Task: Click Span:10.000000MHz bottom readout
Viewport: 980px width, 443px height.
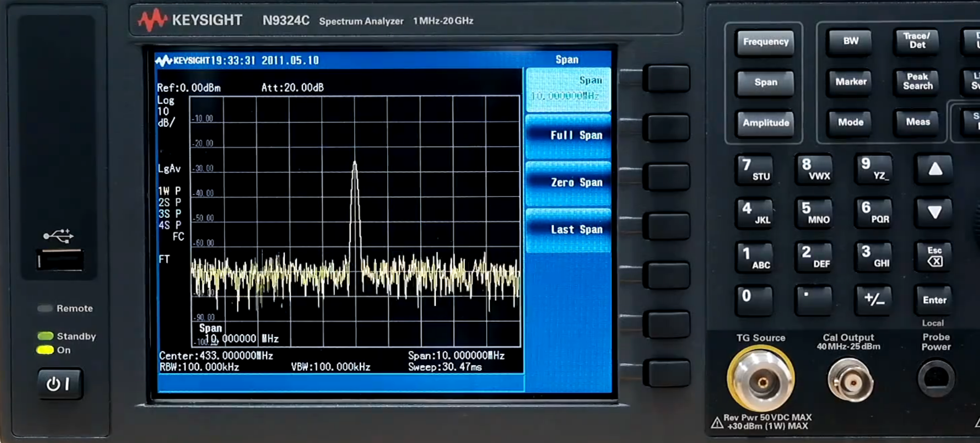Action: tap(456, 356)
